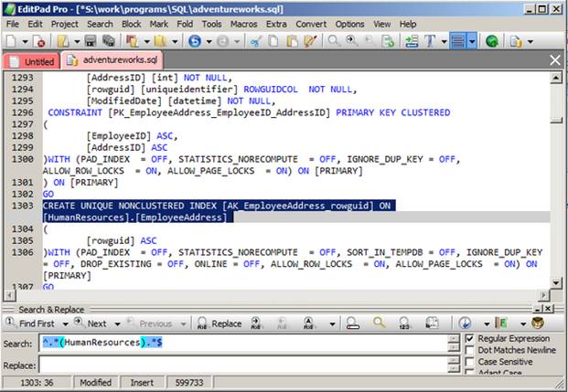Click into the Search input field

click(244, 344)
